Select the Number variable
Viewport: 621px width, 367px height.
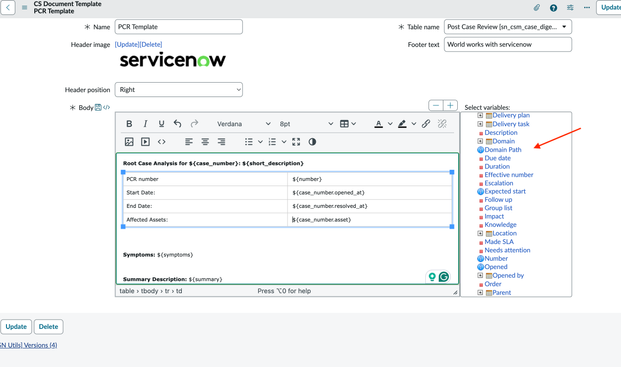click(496, 259)
